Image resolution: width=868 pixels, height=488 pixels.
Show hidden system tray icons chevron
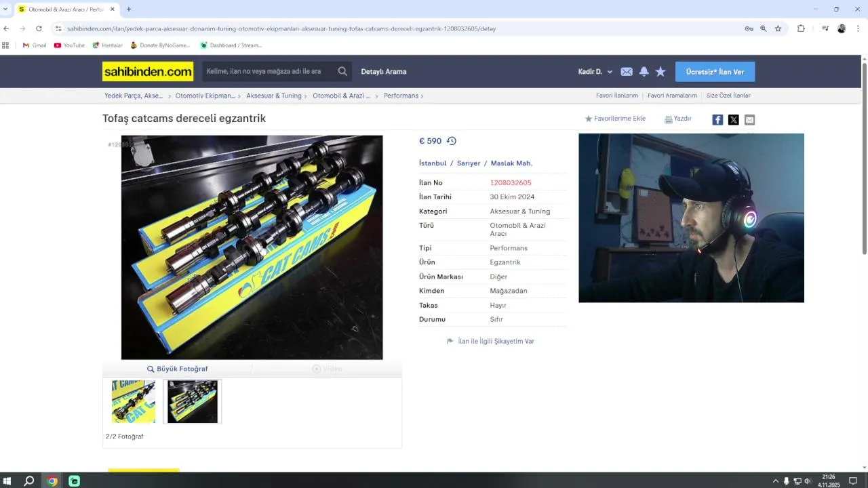pos(776,481)
